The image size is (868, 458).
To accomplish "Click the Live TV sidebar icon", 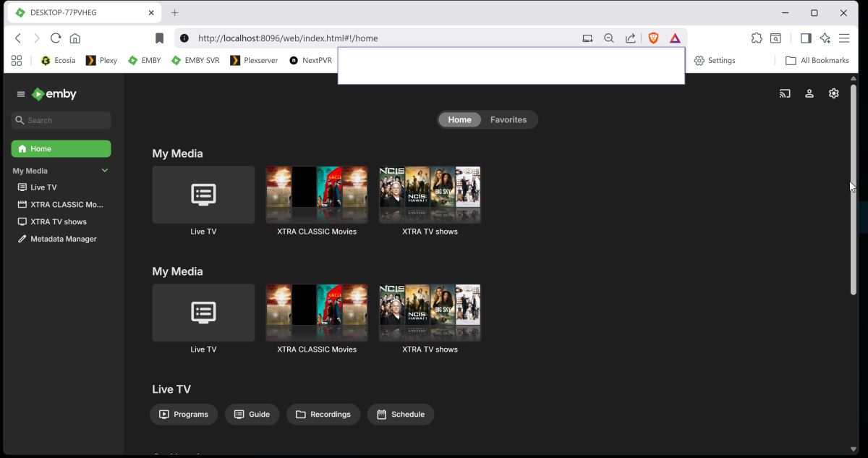I will (22, 187).
